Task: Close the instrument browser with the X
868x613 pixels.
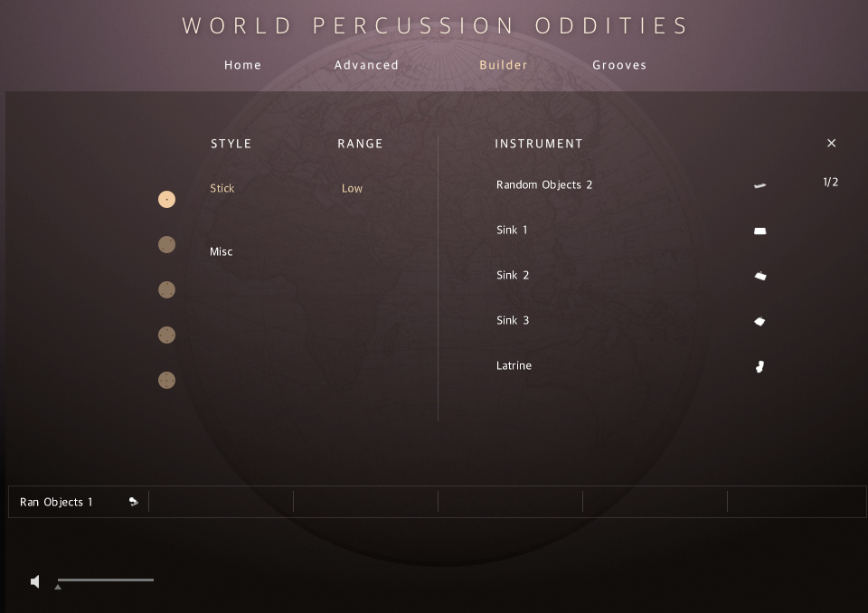Action: pos(831,143)
